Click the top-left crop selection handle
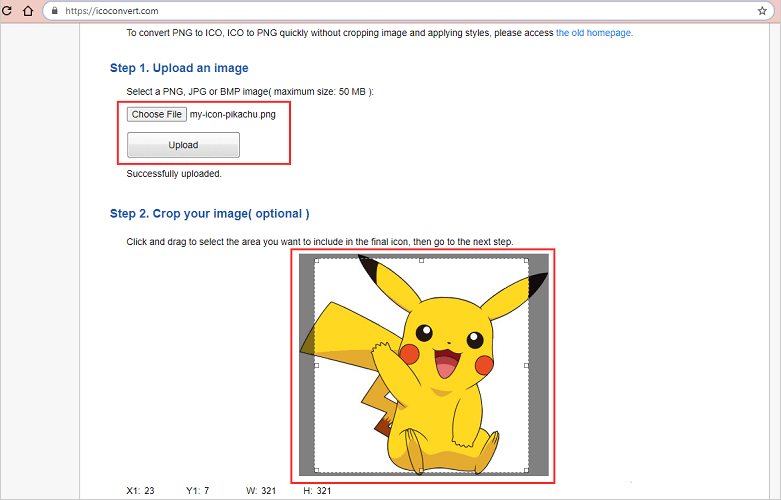This screenshot has width=781, height=500. (x=316, y=260)
